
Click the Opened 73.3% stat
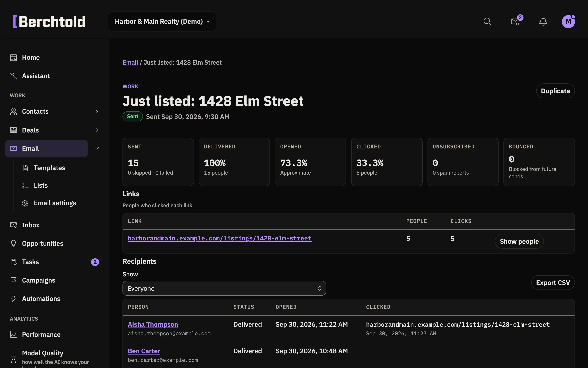(x=310, y=162)
